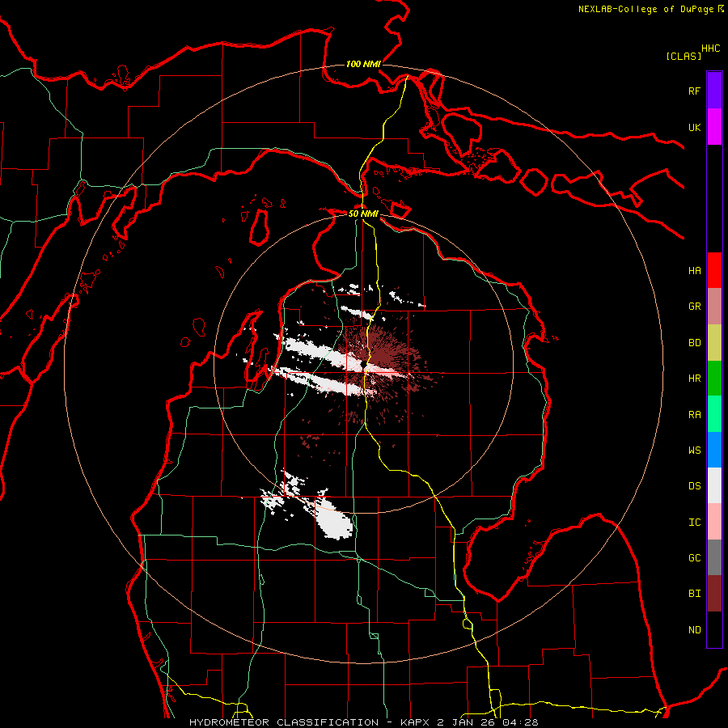Click the HA legend label

tap(694, 270)
